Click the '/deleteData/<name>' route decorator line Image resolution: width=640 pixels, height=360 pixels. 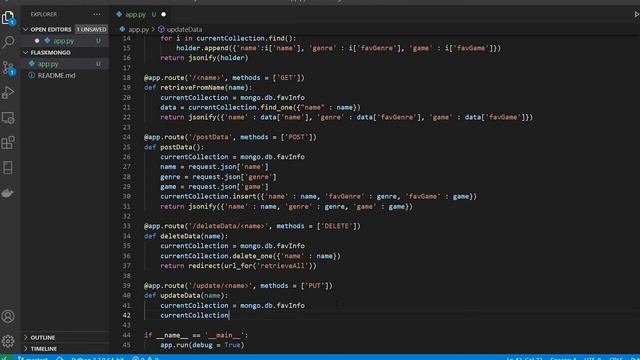click(252, 226)
